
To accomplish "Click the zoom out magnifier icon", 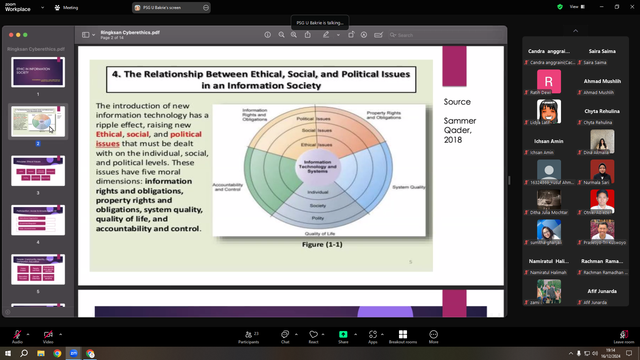I will (281, 35).
